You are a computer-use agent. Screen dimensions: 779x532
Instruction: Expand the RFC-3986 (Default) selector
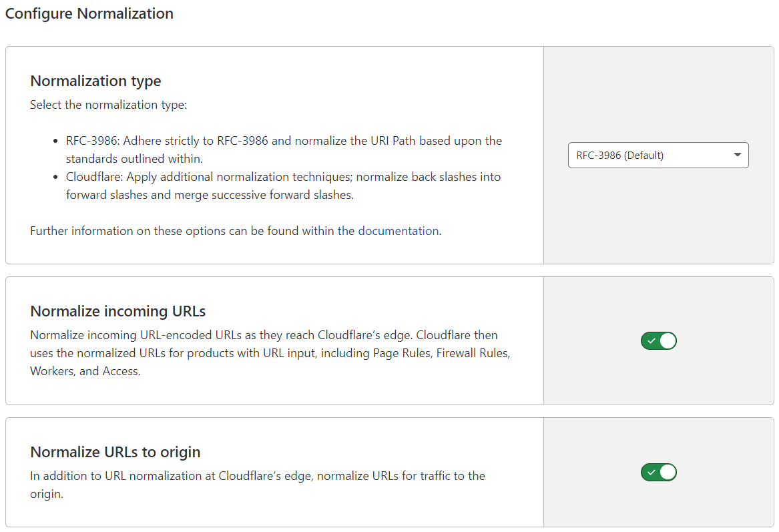pyautogui.click(x=658, y=155)
